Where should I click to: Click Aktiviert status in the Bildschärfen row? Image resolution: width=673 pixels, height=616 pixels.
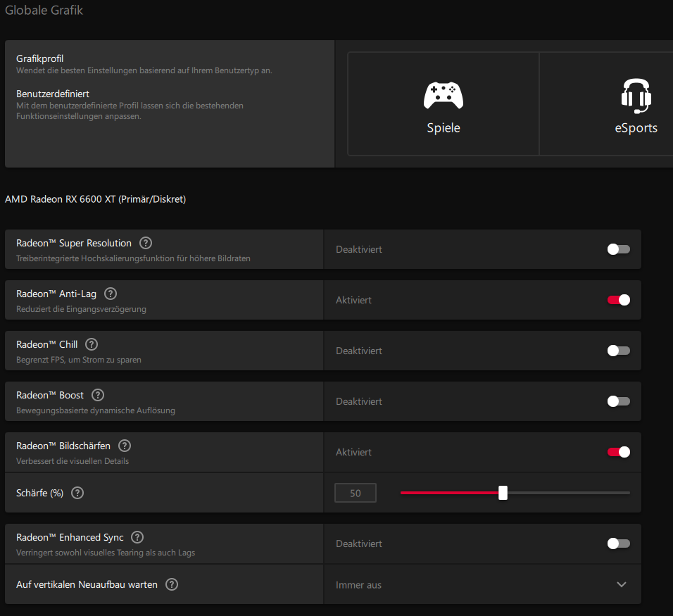[353, 452]
